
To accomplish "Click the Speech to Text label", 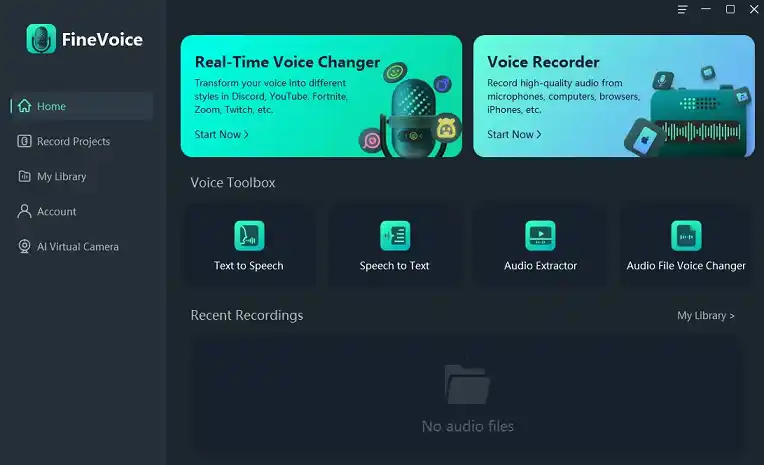I will pyautogui.click(x=394, y=266).
